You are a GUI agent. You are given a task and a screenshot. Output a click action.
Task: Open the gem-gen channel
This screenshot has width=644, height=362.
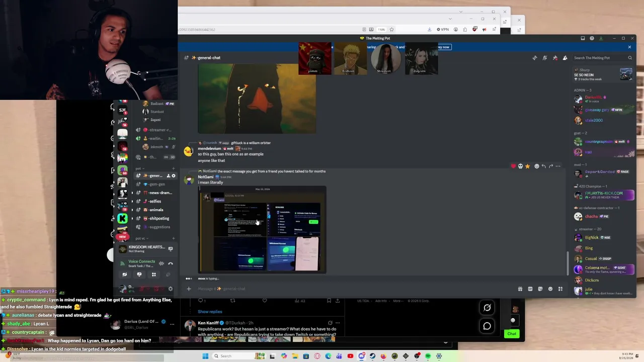pyautogui.click(x=153, y=185)
